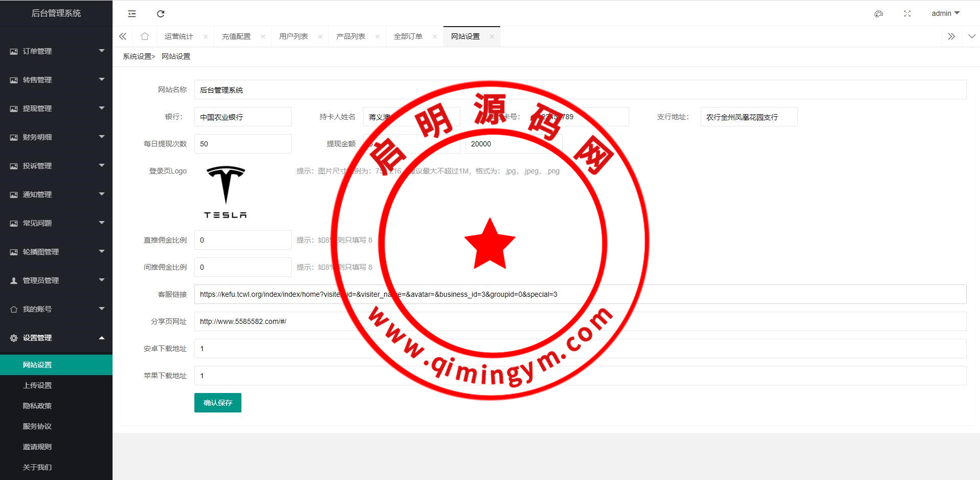Toggle fullscreen mode icon
This screenshot has height=480, width=980.
(x=907, y=14)
